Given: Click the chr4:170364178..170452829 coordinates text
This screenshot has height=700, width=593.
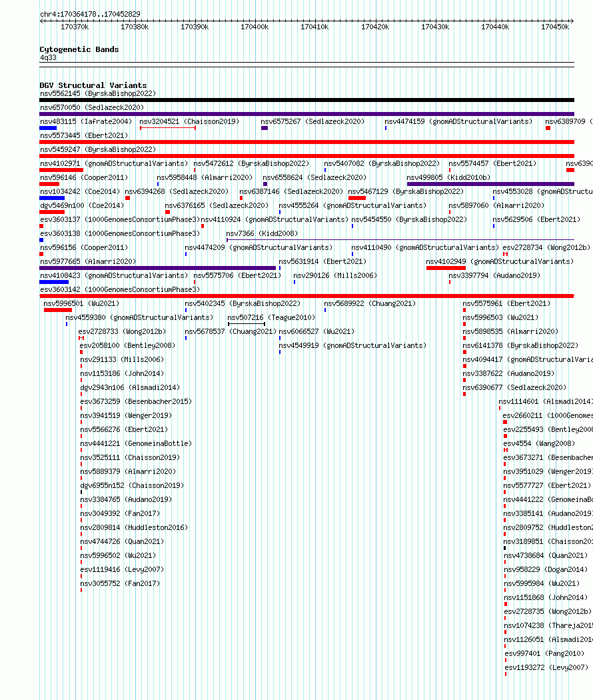Looking at the screenshot, I should pyautogui.click(x=90, y=14).
